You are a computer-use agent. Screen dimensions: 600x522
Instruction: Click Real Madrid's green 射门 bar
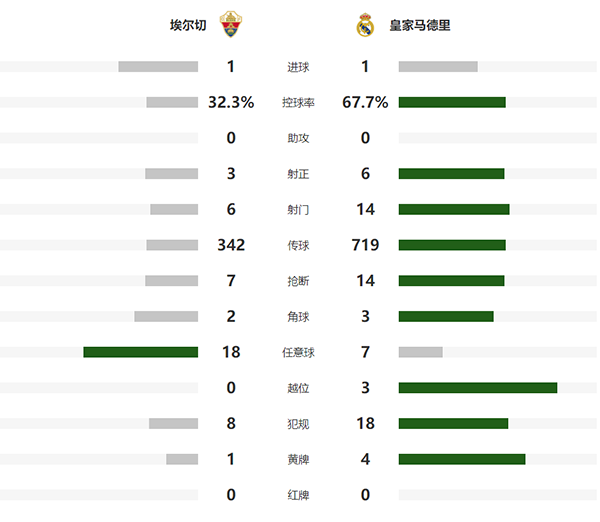click(454, 209)
